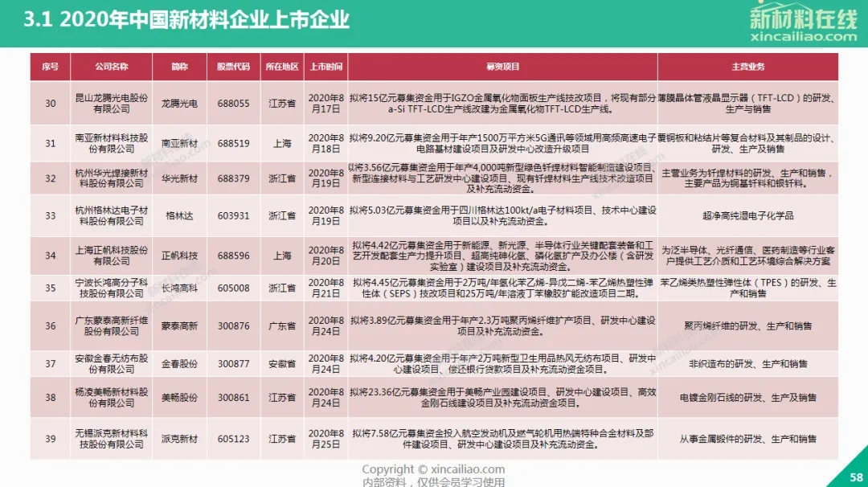The image size is (868, 487).
Task: Click main business 聚丙烯纤维的研发、生产和销售
Action: (748, 326)
